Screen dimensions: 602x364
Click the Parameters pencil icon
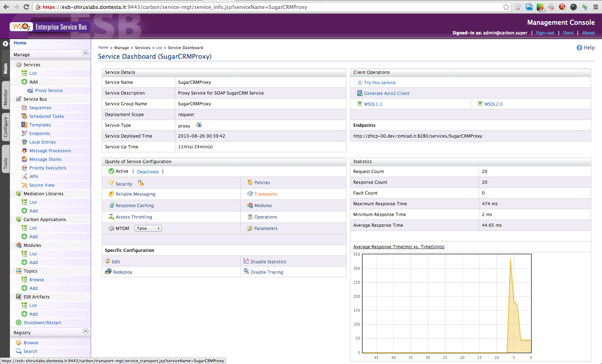250,228
